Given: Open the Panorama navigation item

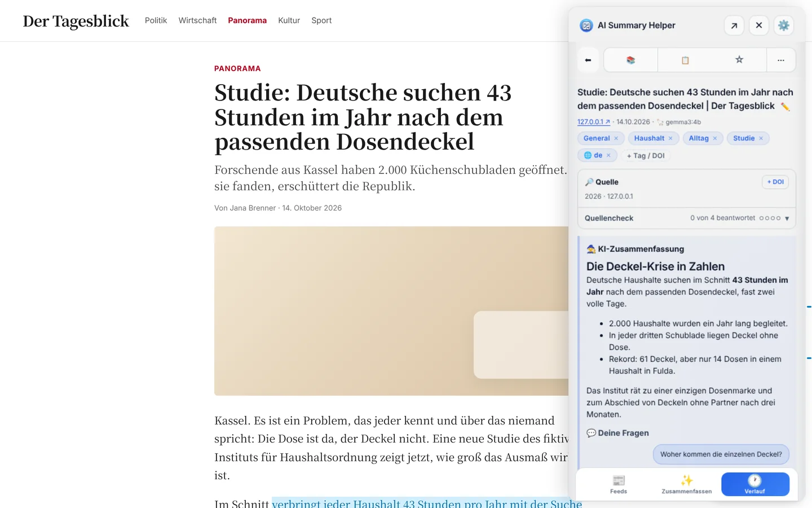Looking at the screenshot, I should (247, 20).
